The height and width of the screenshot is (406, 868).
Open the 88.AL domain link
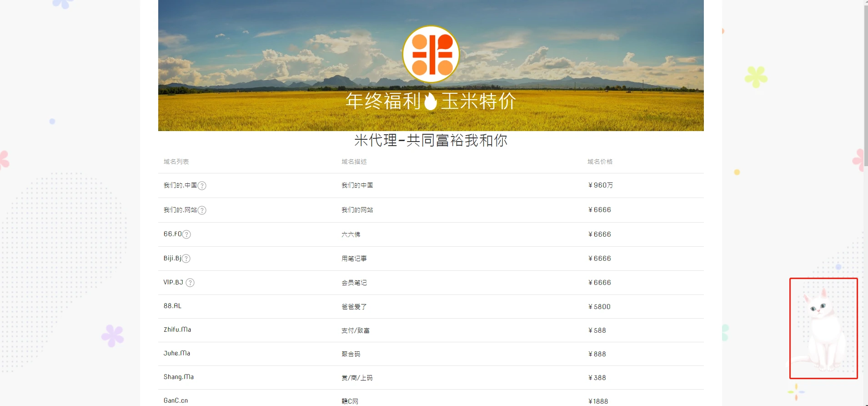tap(172, 306)
